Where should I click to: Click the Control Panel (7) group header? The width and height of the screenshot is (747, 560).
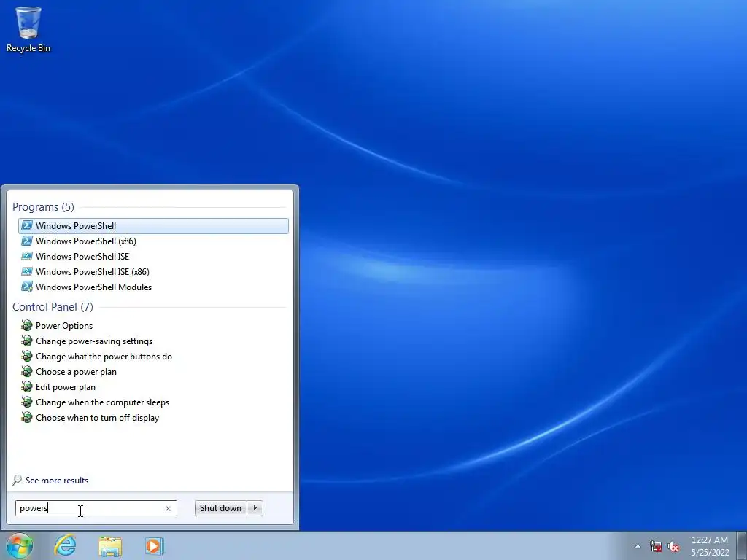pos(53,307)
